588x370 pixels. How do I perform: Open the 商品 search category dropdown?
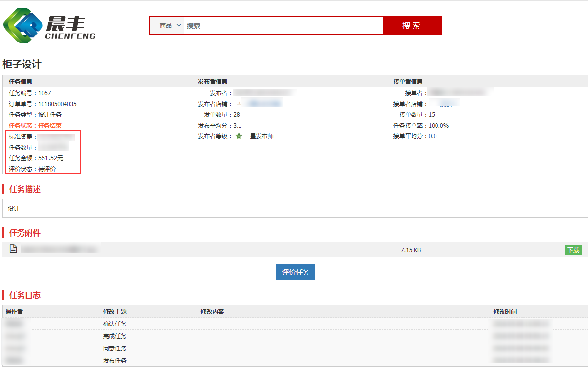click(170, 26)
